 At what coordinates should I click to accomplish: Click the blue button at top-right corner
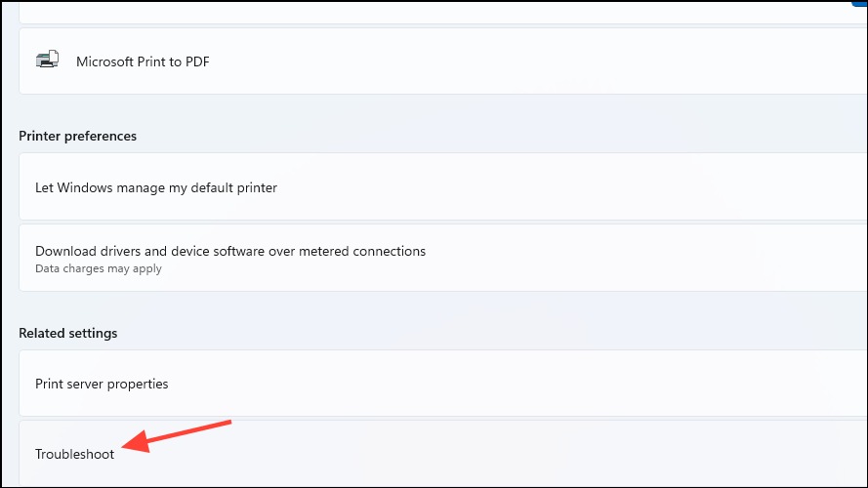(859, 3)
